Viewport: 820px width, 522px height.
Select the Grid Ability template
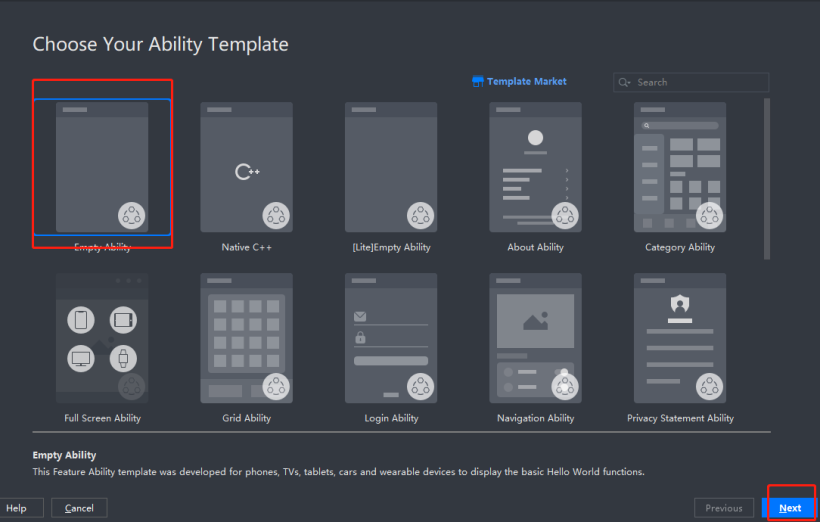pos(246,338)
